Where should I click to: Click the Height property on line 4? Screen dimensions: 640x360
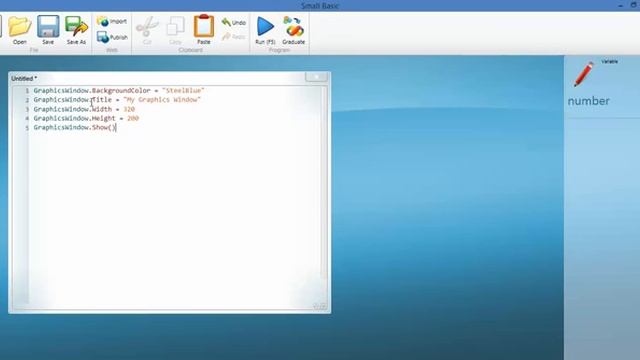point(104,118)
